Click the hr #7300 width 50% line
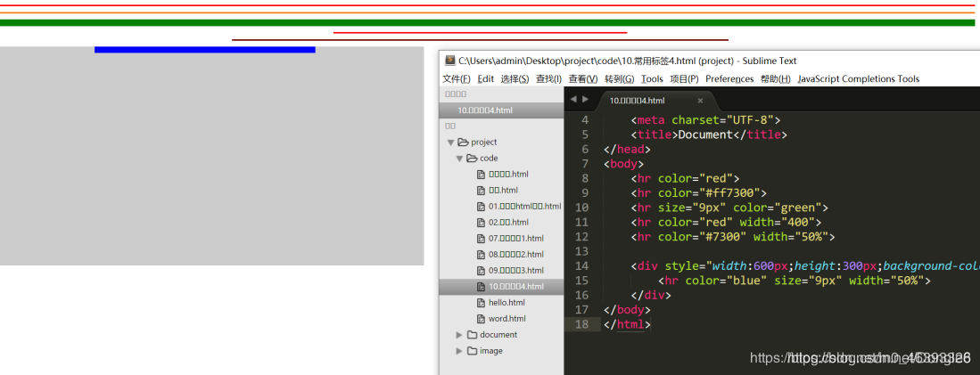This screenshot has height=375, width=980. coord(733,237)
